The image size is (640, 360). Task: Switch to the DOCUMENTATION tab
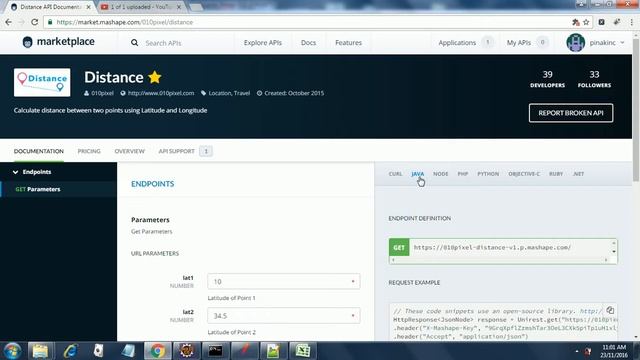(39, 151)
